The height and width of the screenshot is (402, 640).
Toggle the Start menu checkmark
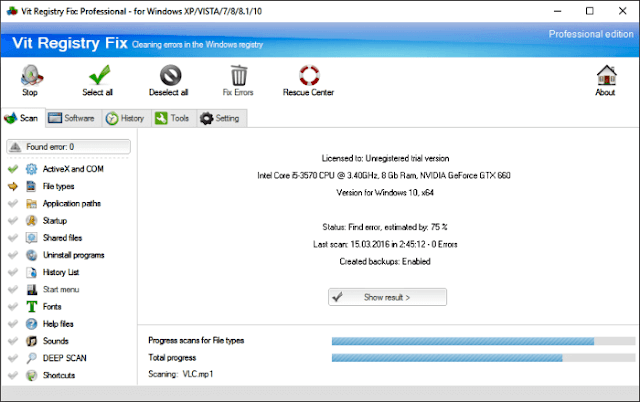click(x=13, y=289)
